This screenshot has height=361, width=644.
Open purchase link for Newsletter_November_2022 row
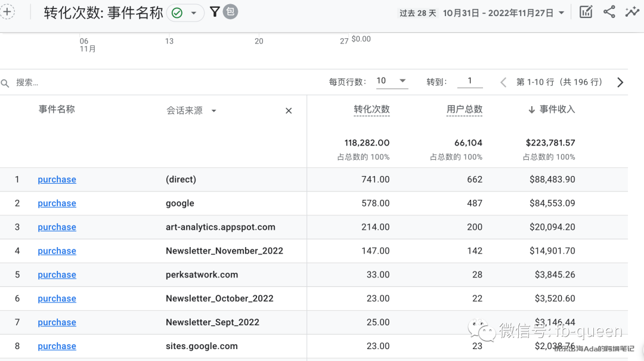pyautogui.click(x=57, y=251)
